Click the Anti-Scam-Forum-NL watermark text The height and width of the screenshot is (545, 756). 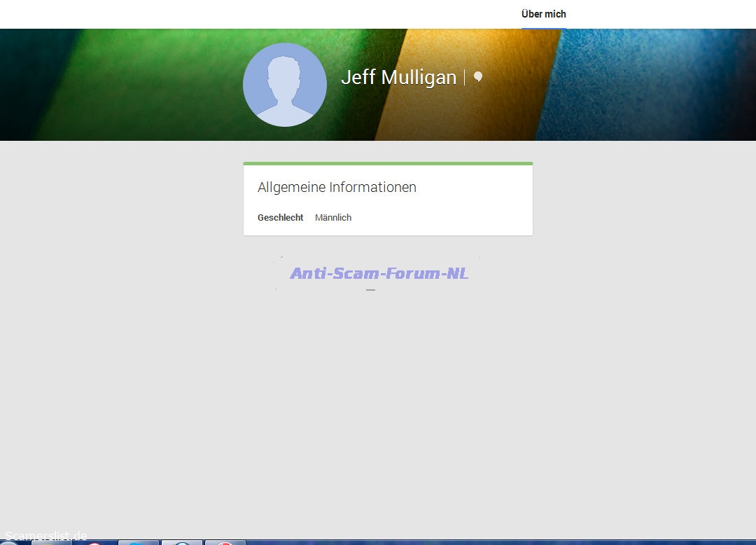tap(379, 273)
